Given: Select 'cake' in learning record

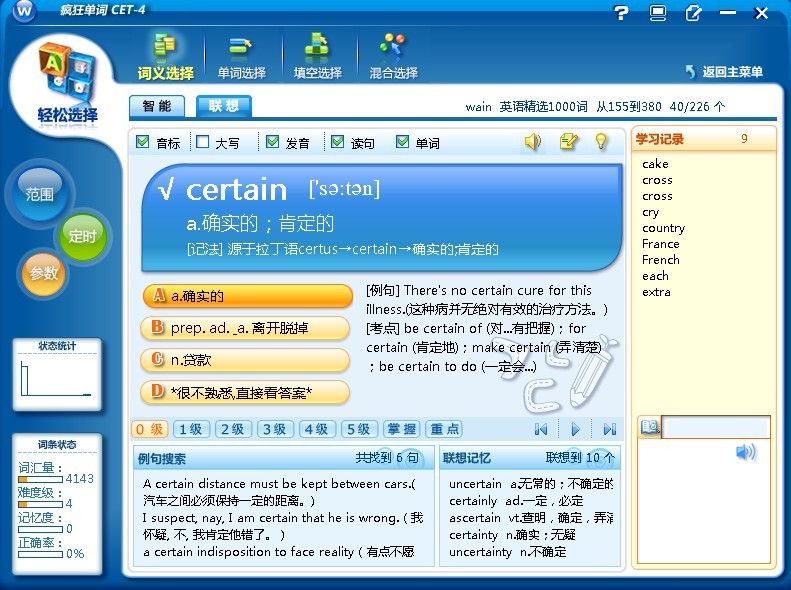Looking at the screenshot, I should click(x=655, y=164).
